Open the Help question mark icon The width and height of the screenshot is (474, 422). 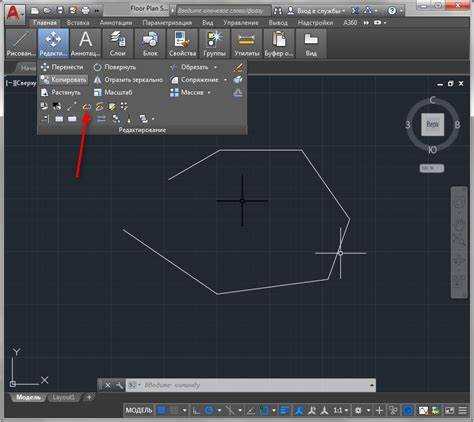coord(392,11)
